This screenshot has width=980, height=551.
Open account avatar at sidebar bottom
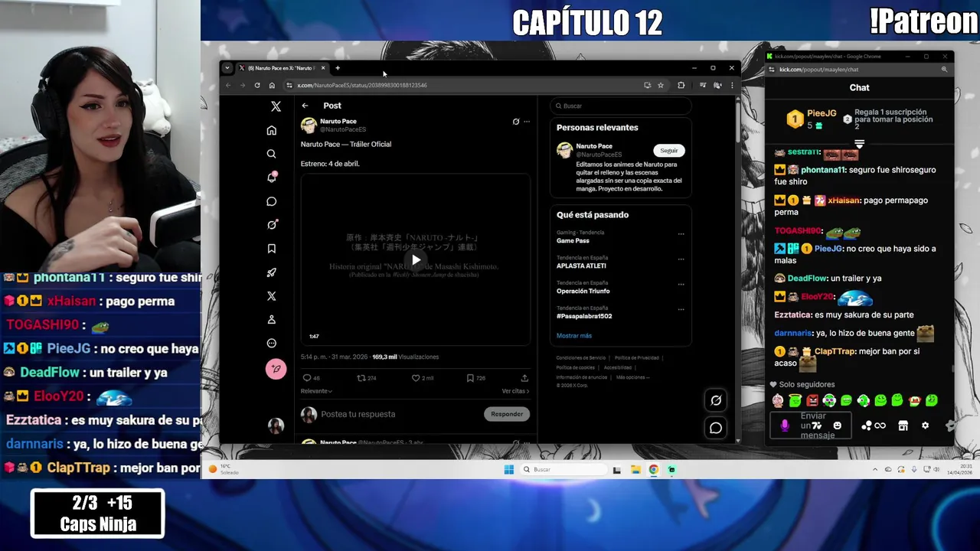coord(276,425)
